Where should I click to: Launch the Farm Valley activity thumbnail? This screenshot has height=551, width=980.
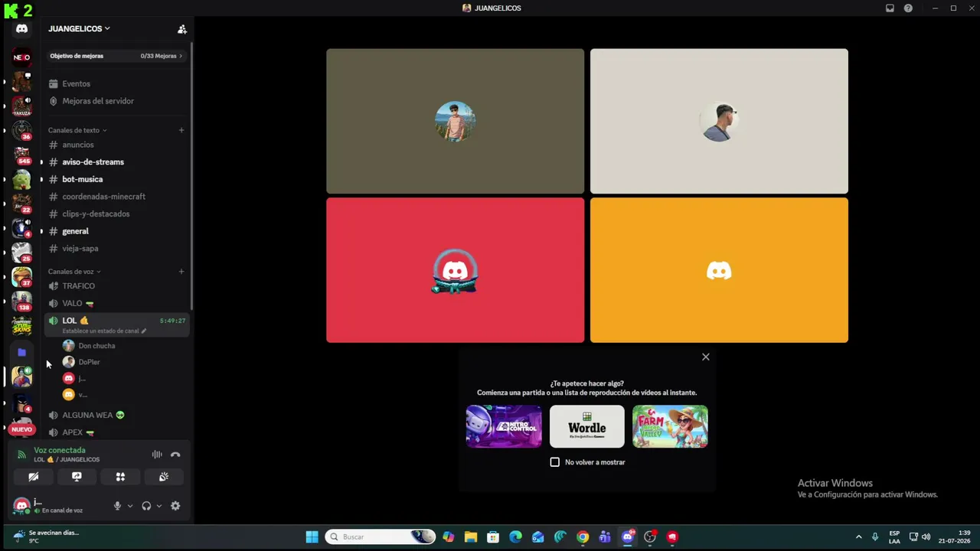click(x=670, y=426)
